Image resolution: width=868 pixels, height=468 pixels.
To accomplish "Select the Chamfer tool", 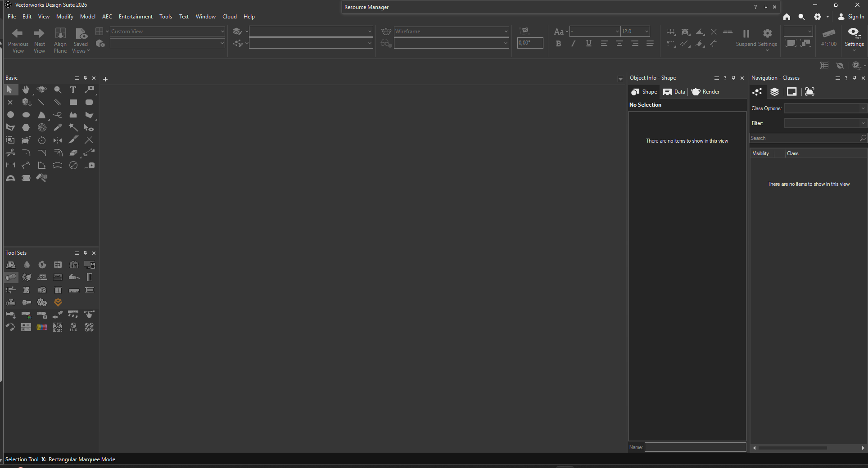I will click(41, 153).
